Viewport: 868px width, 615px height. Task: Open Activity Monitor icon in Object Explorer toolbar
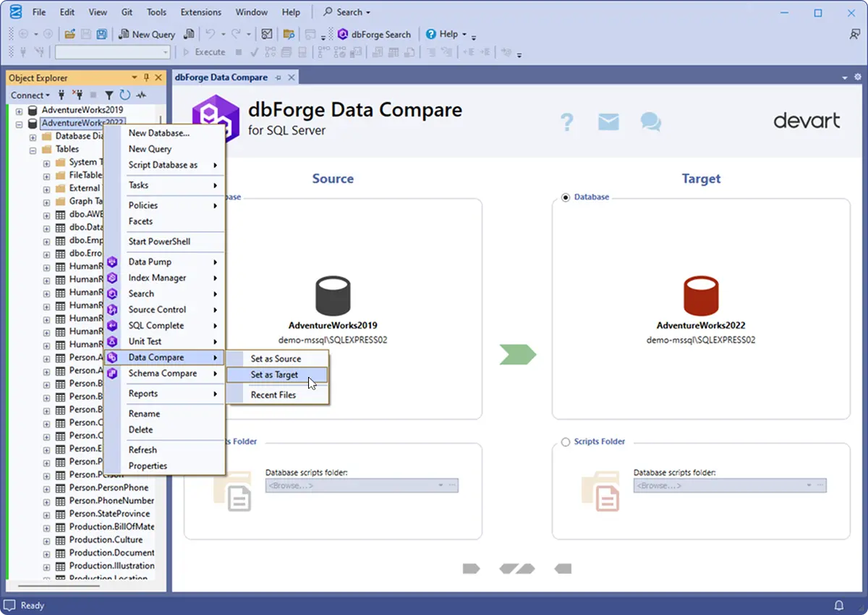pos(141,95)
